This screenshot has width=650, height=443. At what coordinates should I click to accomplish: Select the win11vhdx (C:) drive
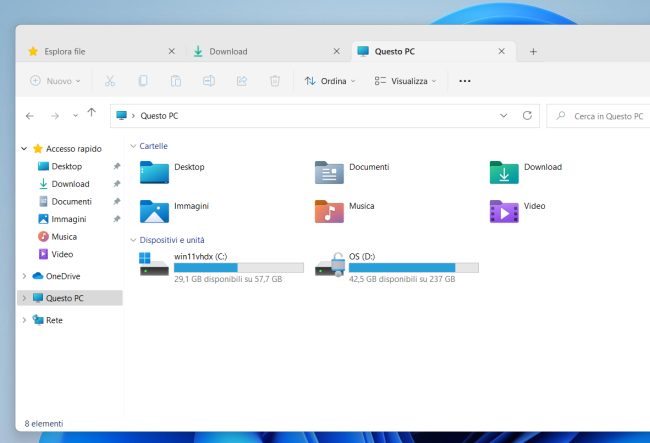(x=222, y=267)
